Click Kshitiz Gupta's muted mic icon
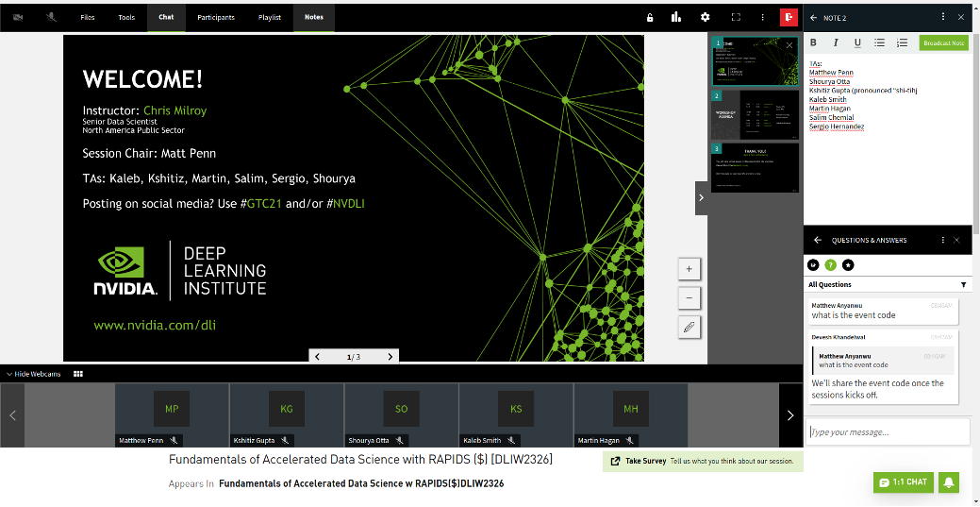The image size is (980, 507). click(286, 440)
